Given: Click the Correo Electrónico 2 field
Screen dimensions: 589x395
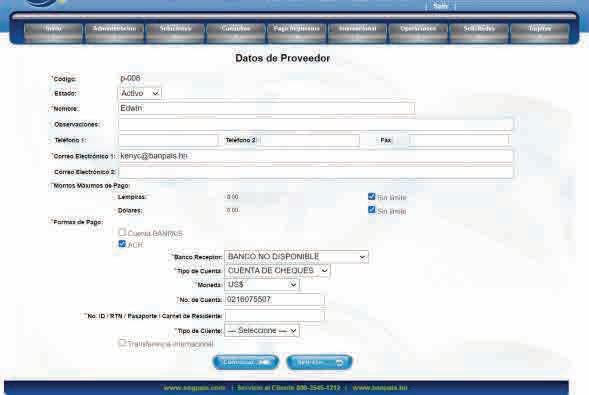Looking at the screenshot, I should coord(316,172).
